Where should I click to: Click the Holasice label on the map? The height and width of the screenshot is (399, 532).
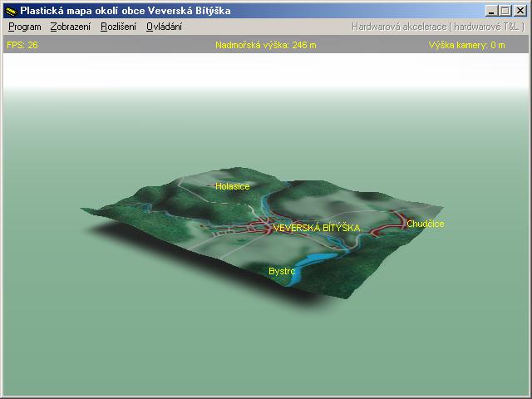pos(232,187)
